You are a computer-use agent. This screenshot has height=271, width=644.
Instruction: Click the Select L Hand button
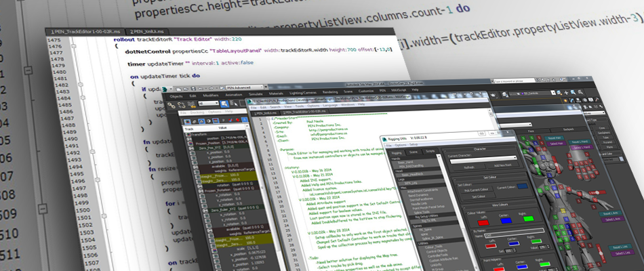[582, 148]
